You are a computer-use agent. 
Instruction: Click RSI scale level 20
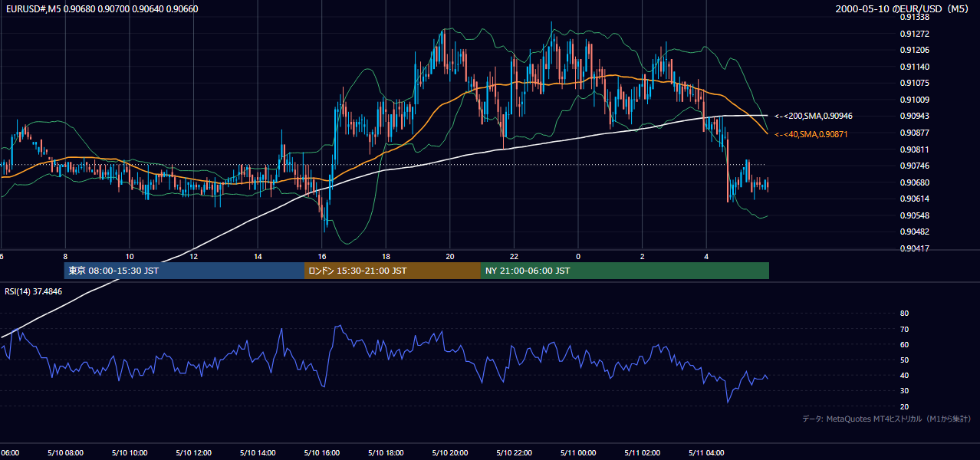coord(904,406)
